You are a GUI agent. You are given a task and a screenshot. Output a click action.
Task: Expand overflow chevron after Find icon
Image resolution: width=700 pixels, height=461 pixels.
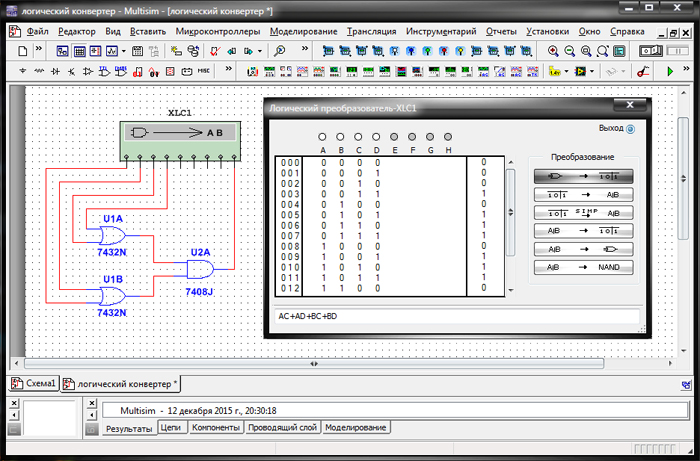[x=305, y=49]
